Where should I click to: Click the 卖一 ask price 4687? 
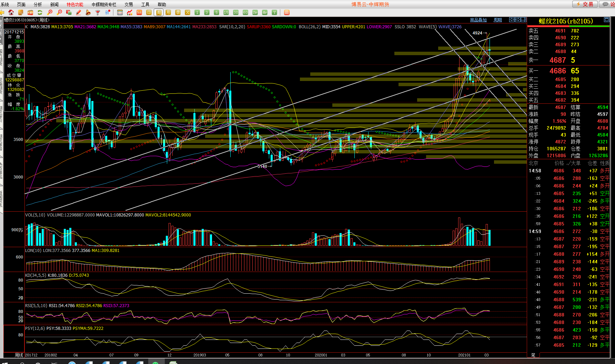tap(558, 60)
